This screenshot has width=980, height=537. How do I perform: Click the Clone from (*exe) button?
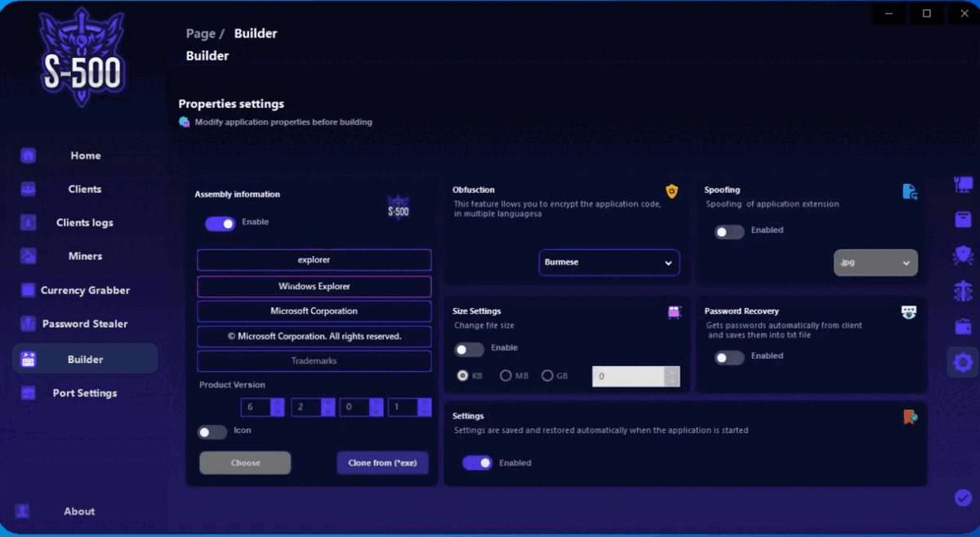[382, 463]
